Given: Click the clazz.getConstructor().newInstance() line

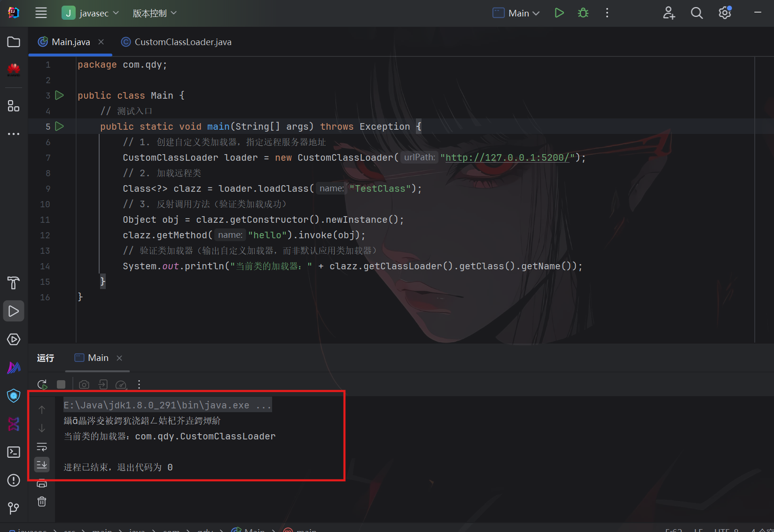Looking at the screenshot, I should (263, 219).
